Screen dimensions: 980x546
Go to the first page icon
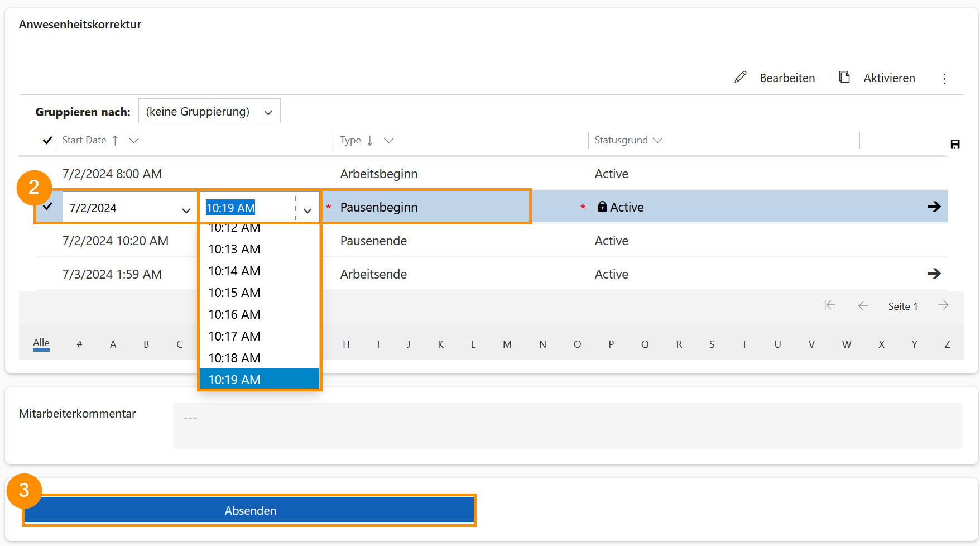pyautogui.click(x=829, y=305)
